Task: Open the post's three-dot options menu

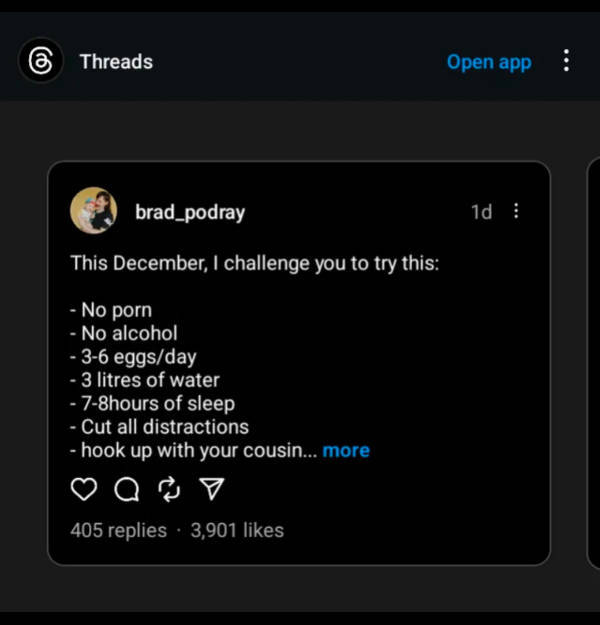Action: (x=516, y=211)
